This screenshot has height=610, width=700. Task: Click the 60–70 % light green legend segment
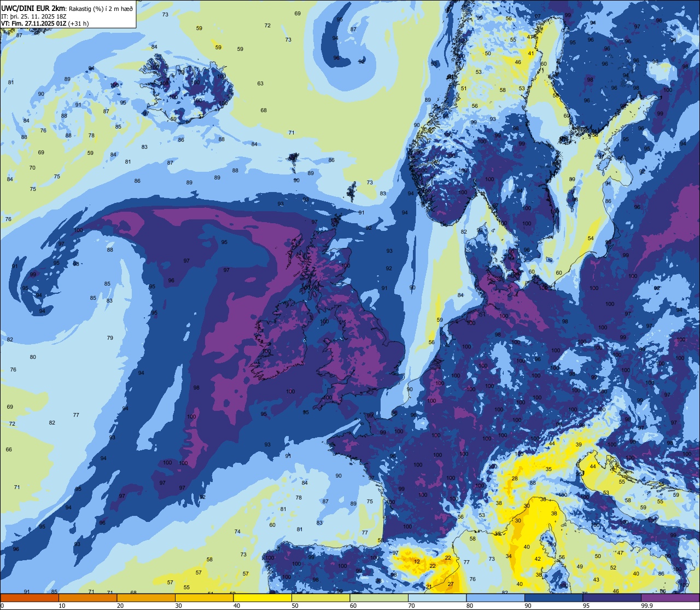pyautogui.click(x=379, y=597)
